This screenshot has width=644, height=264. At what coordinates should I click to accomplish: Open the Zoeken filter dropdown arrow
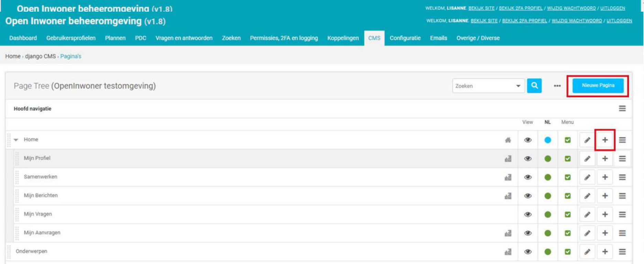tap(518, 86)
